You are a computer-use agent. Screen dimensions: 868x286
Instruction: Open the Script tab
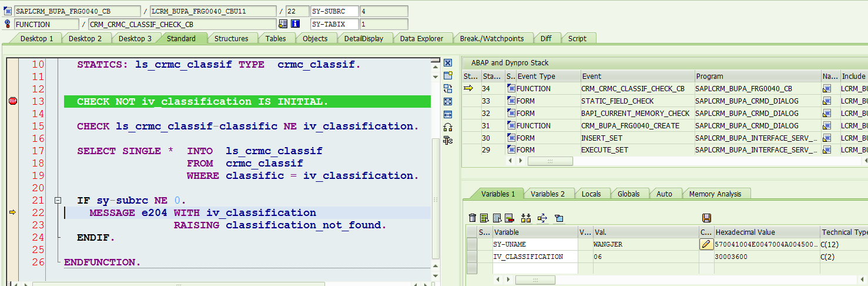point(577,38)
